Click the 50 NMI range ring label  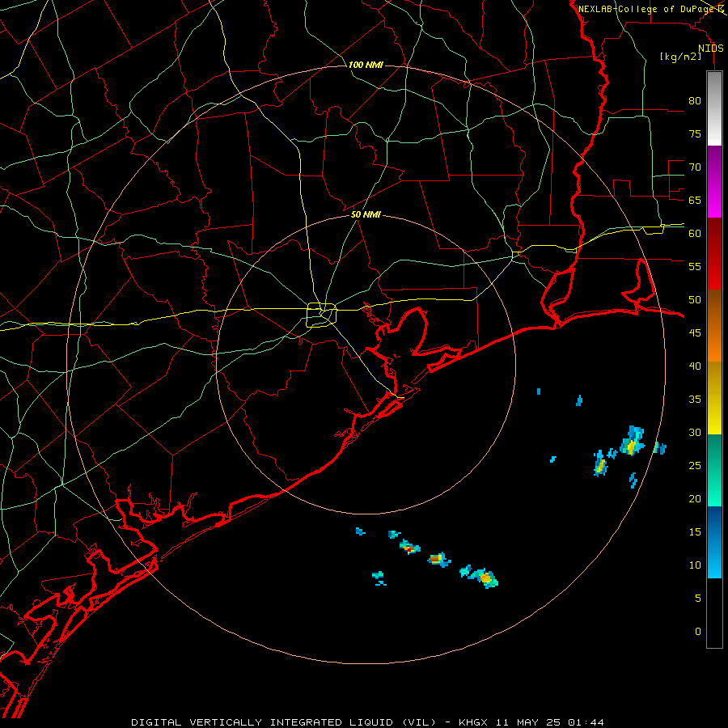pyautogui.click(x=366, y=214)
